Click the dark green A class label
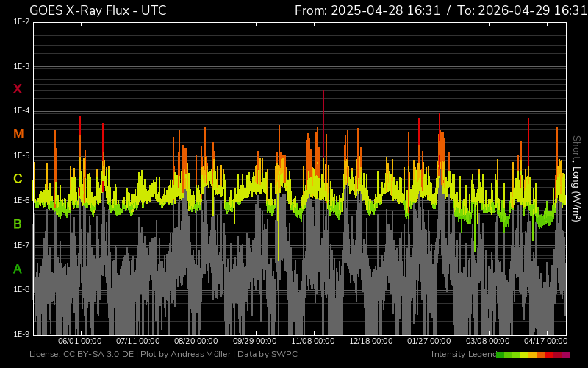Viewport: 588px width, 368px height. click(17, 269)
